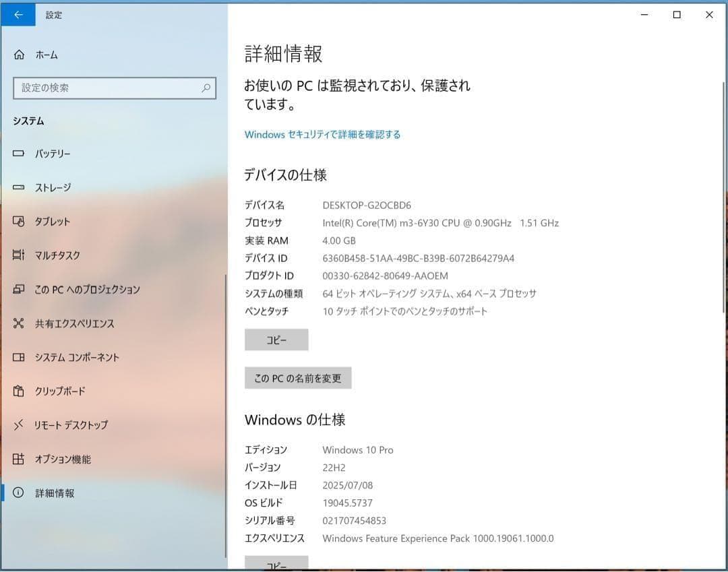The width and height of the screenshot is (728, 572).
Task: Open リモート デスクトップ via its icon
Action: coord(19,425)
